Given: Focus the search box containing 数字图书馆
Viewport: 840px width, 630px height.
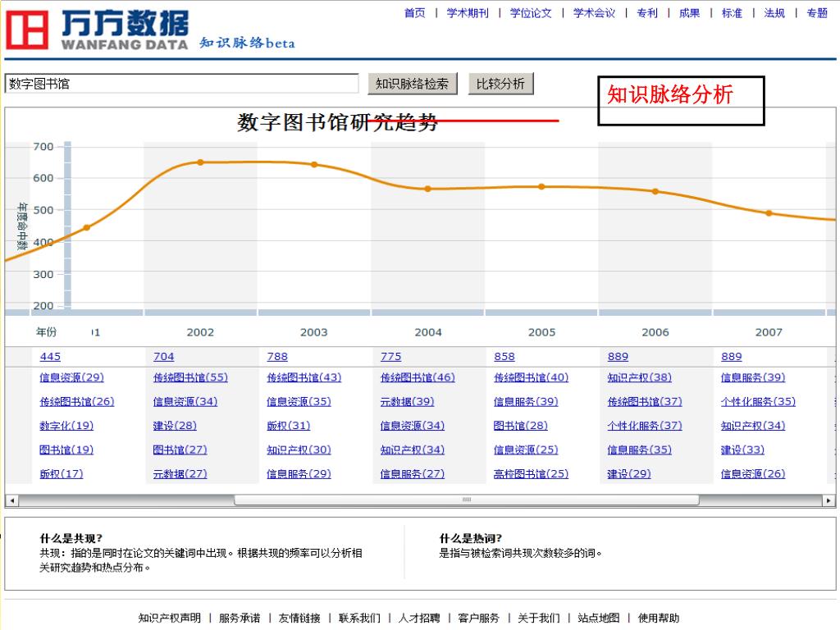Looking at the screenshot, I should pos(181,84).
